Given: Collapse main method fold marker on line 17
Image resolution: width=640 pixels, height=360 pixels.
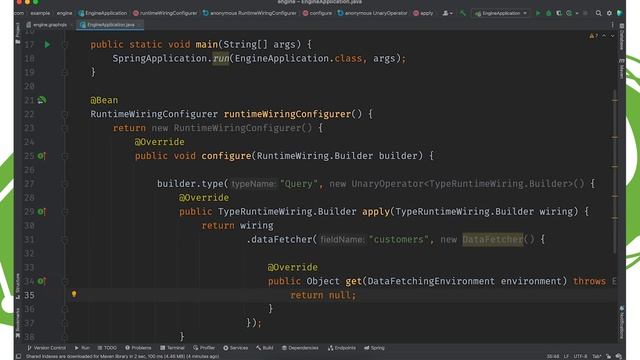Looking at the screenshot, I should 64,44.
